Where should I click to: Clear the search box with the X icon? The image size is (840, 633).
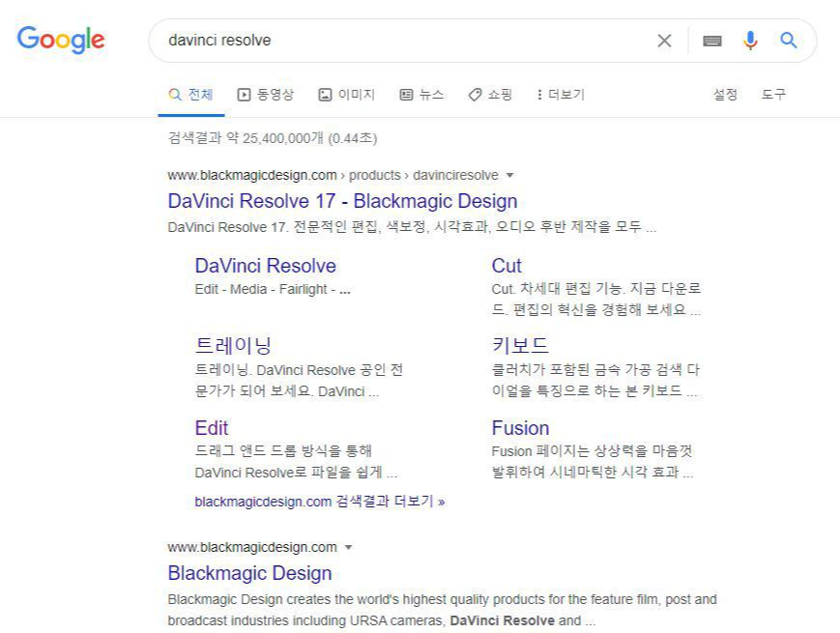pos(664,41)
